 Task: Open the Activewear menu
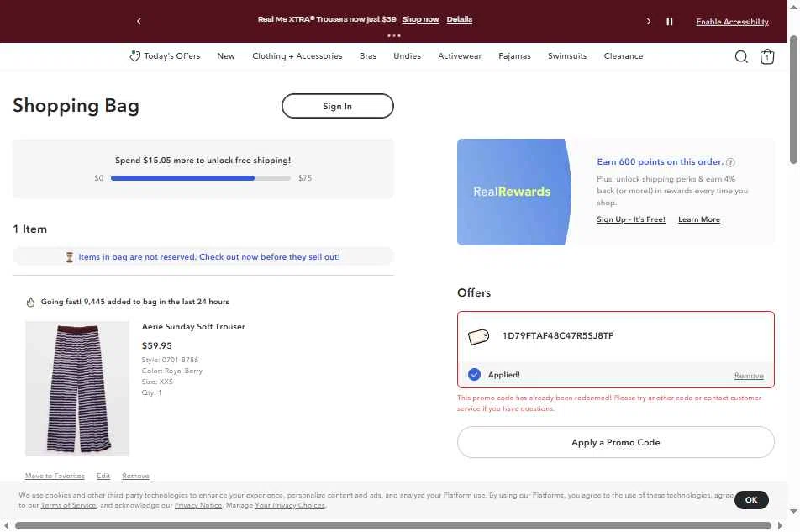[460, 56]
